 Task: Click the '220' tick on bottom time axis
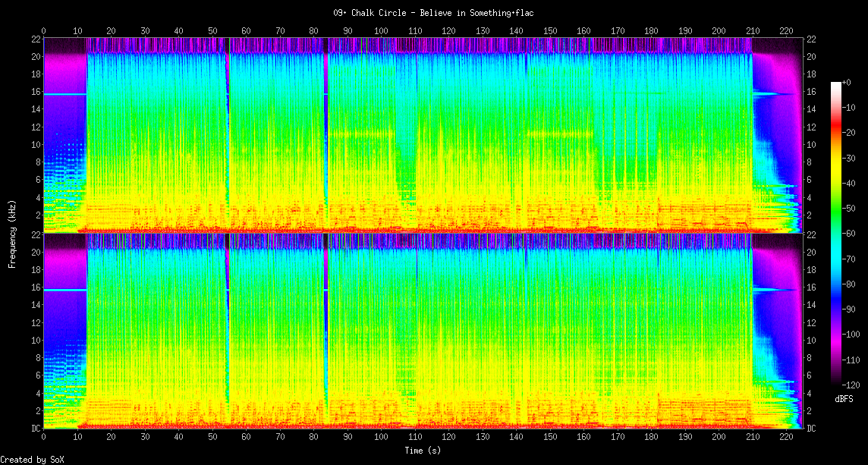tap(786, 437)
